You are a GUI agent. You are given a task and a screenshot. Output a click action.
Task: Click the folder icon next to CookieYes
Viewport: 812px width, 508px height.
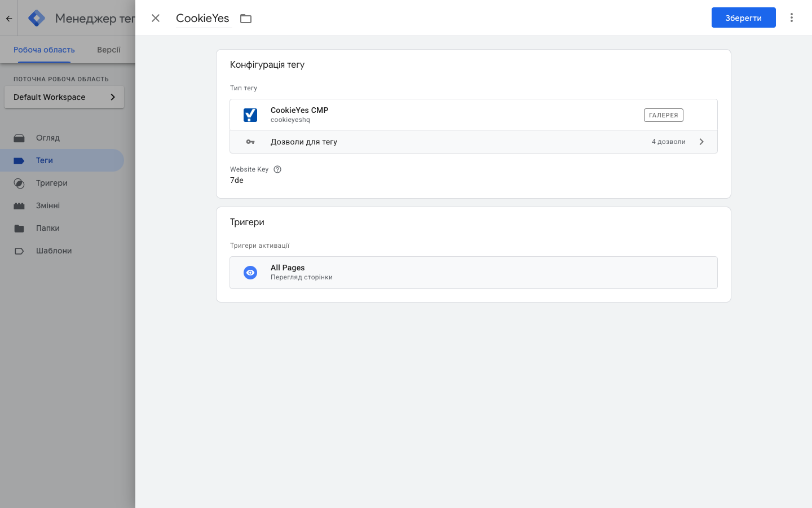[246, 19]
